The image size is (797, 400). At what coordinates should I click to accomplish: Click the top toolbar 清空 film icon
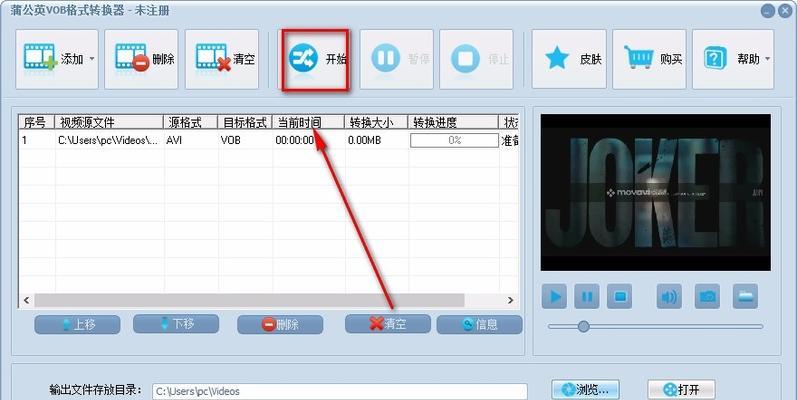[x=213, y=57]
